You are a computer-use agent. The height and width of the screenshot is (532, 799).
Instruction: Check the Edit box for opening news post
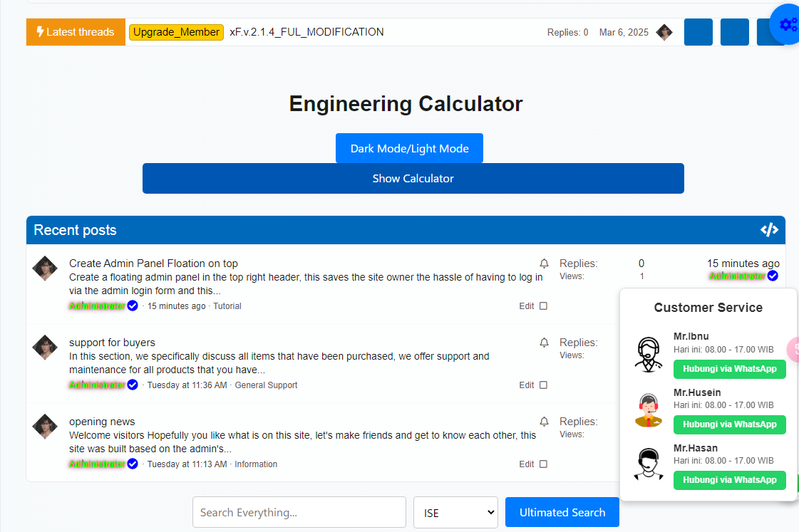click(x=543, y=464)
